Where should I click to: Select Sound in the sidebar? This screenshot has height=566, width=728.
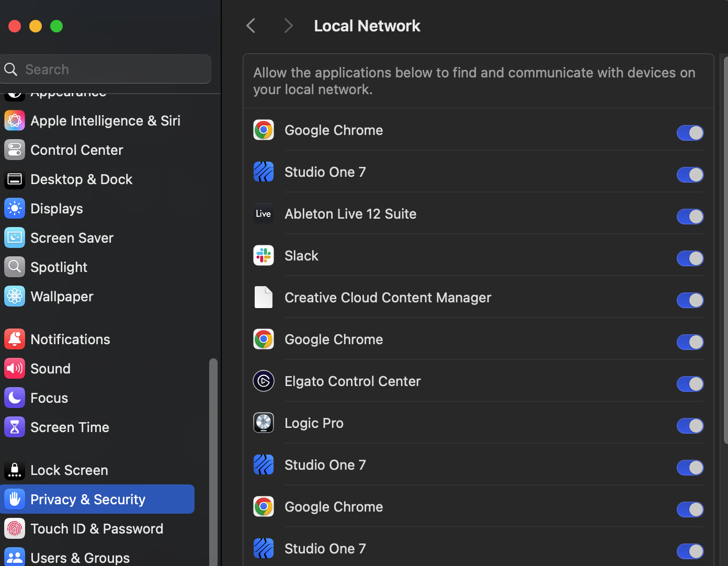[97, 369]
